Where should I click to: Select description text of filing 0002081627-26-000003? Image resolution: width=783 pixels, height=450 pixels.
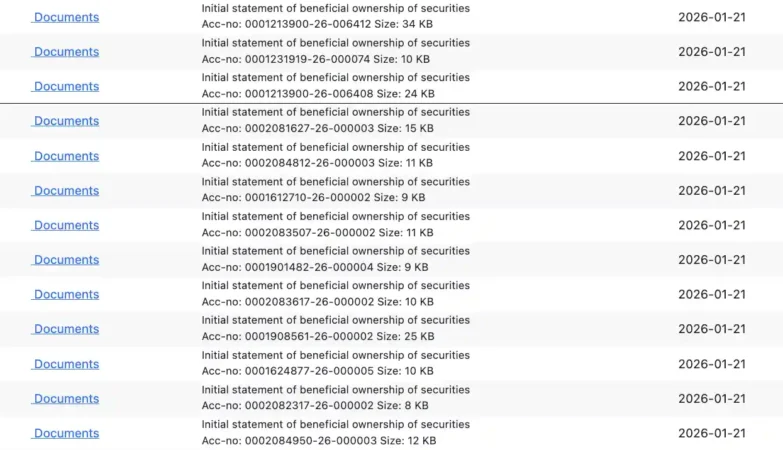click(335, 112)
